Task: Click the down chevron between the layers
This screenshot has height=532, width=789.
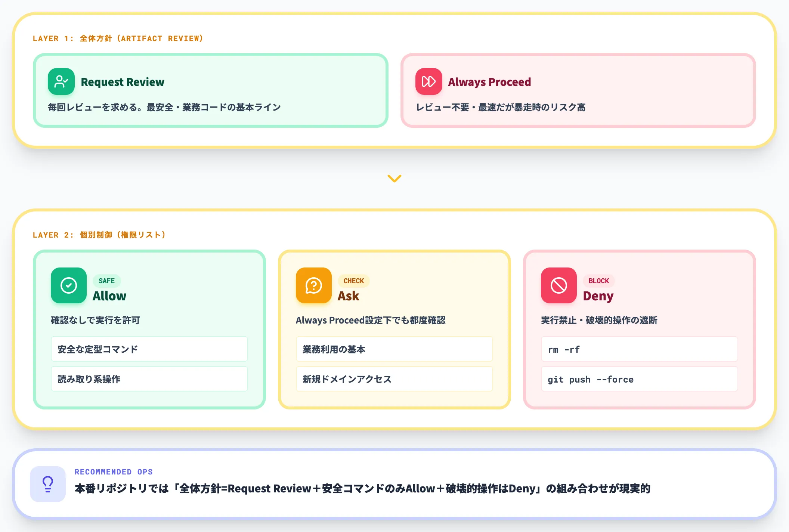Action: (394, 178)
